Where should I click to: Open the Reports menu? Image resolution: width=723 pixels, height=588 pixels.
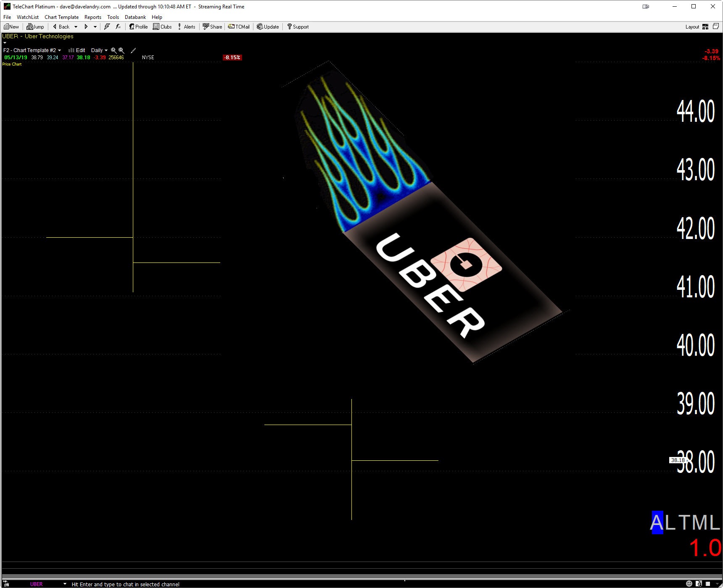tap(93, 17)
